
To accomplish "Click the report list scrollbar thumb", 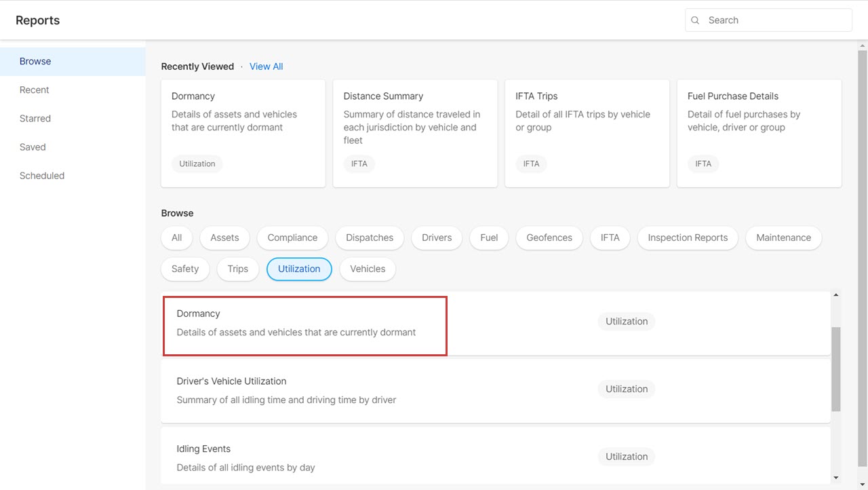I will coord(836,369).
